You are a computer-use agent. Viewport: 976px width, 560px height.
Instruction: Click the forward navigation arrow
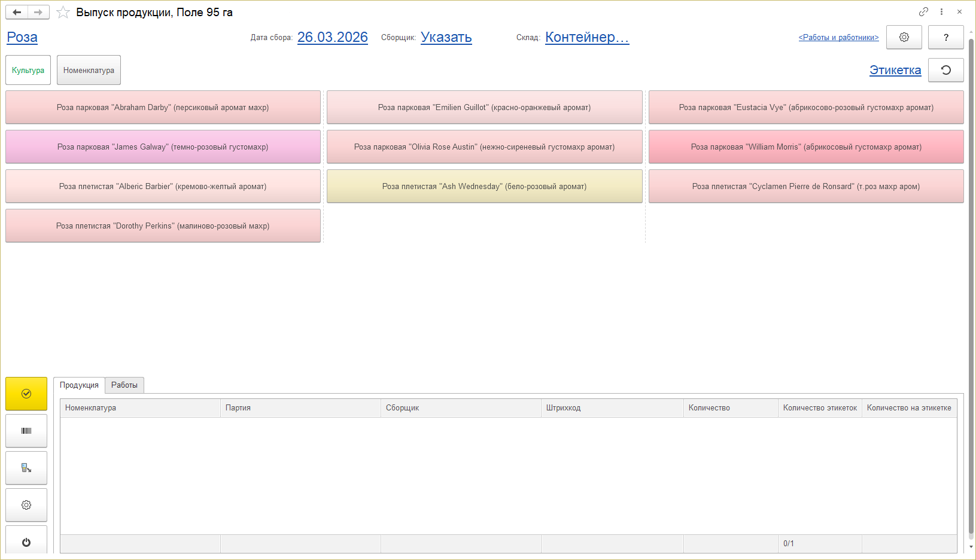(38, 12)
